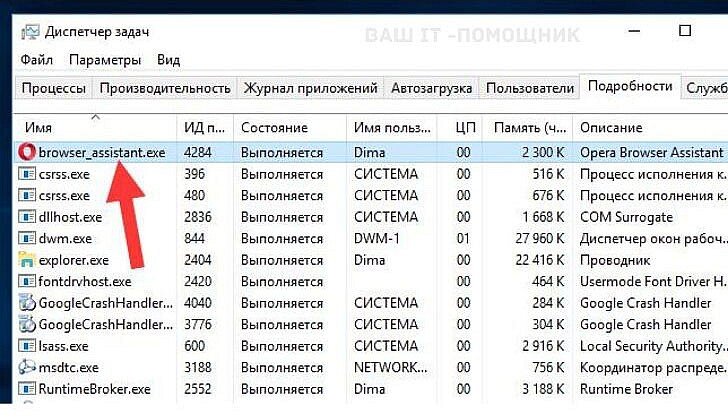
Task: Click the Диспетчер окон рабоч... description
Action: [653, 239]
